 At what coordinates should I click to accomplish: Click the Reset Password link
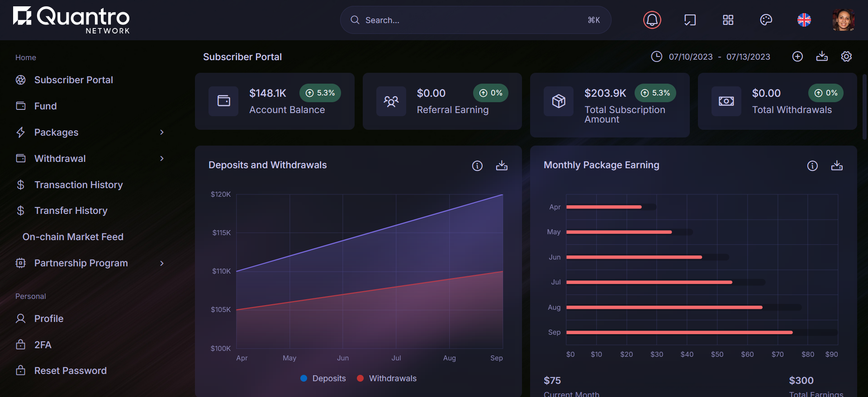point(70,371)
